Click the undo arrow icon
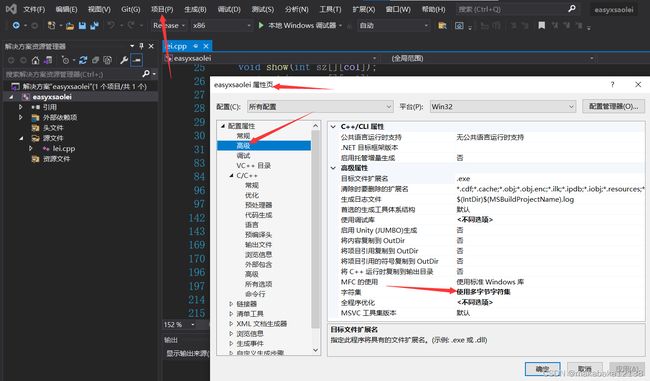The image size is (650, 381). tap(111, 25)
